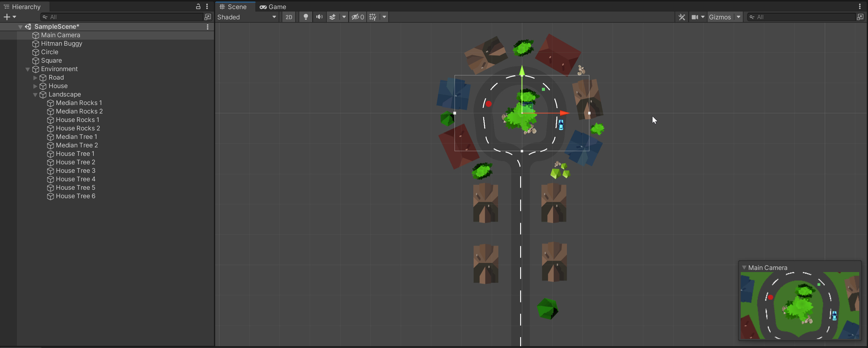Click the scene camera settings icon

point(695,17)
